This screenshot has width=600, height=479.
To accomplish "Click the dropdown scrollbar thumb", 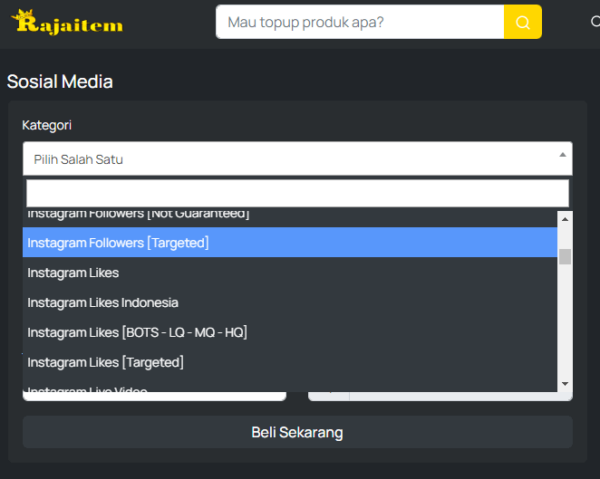I will [565, 257].
